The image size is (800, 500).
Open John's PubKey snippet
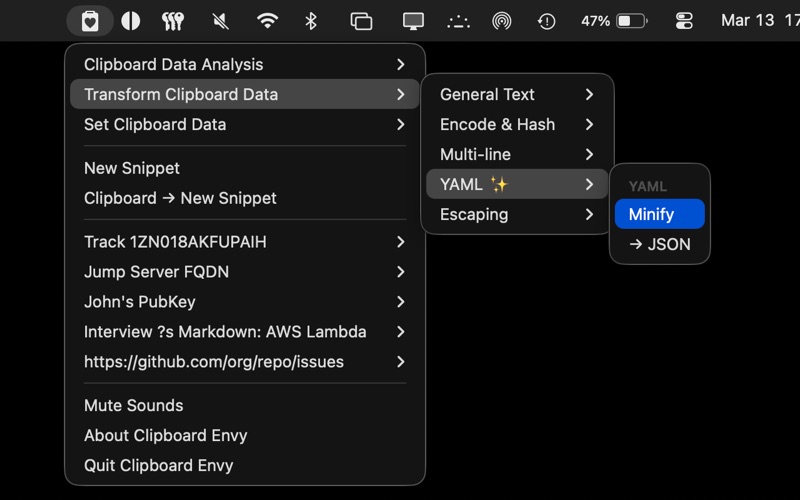tap(245, 302)
